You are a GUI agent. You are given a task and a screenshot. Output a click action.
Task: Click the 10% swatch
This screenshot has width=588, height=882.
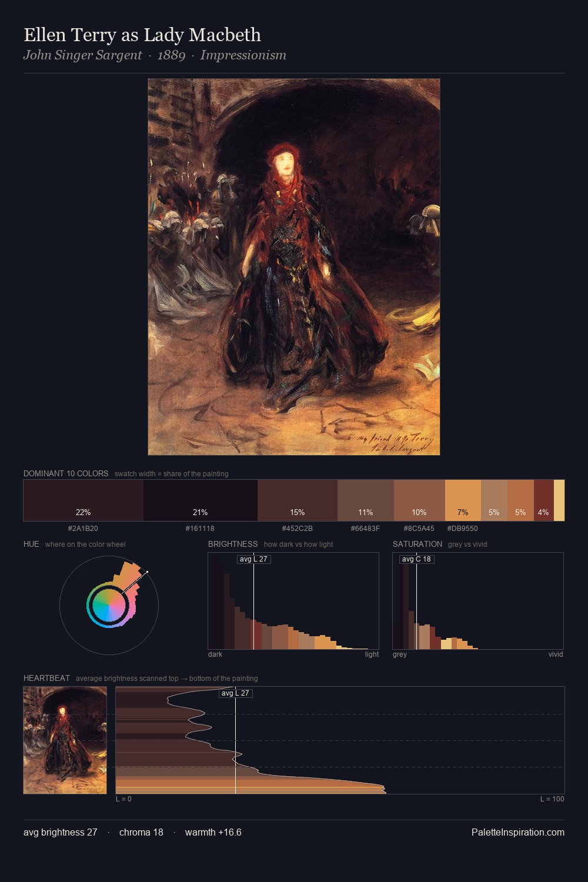(419, 500)
